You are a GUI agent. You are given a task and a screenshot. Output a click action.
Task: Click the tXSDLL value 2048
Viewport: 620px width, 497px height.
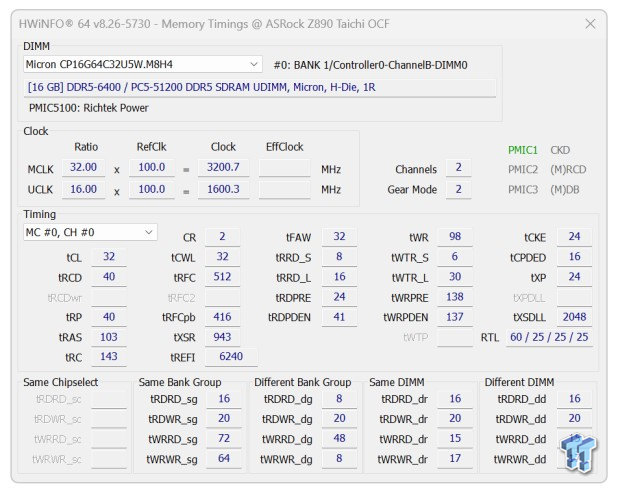click(x=575, y=317)
